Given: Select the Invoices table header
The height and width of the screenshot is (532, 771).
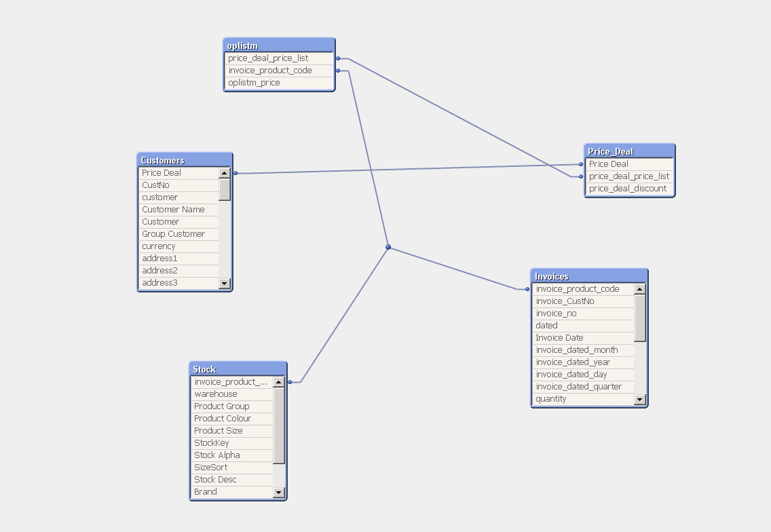Looking at the screenshot, I should (589, 275).
